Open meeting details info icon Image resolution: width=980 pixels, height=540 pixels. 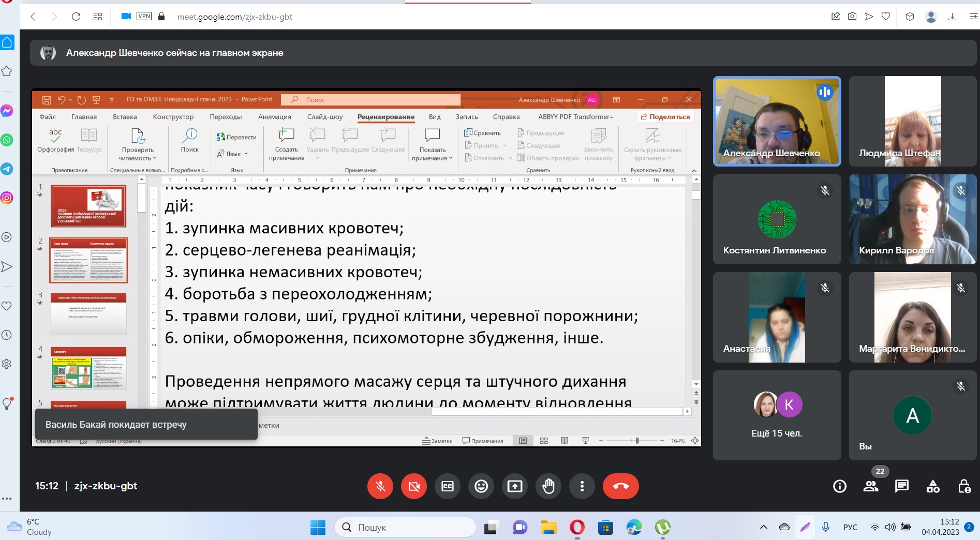tap(840, 486)
